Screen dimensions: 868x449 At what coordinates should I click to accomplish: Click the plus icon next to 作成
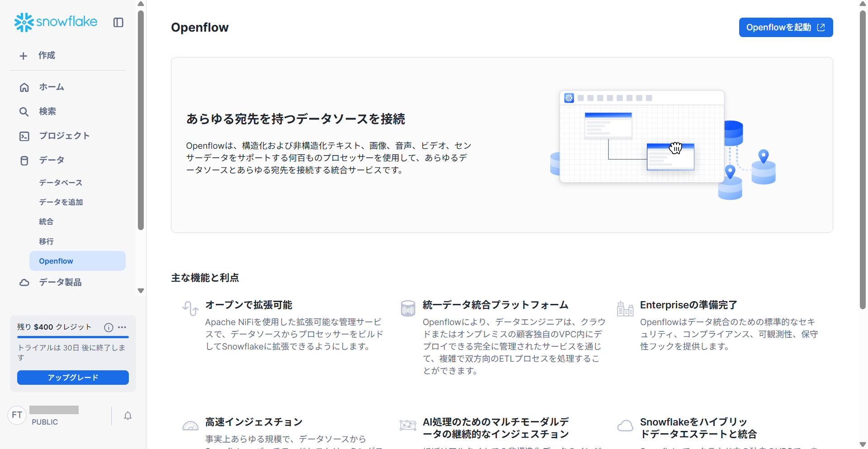coord(24,56)
